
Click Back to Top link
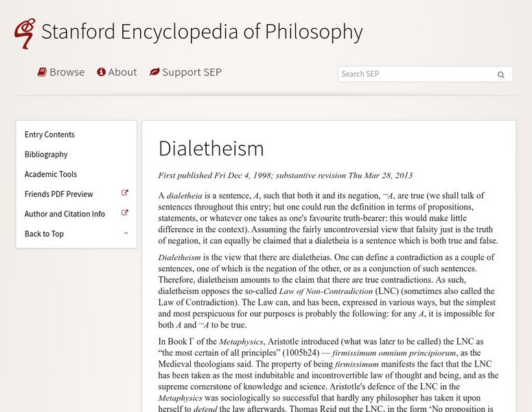pyautogui.click(x=44, y=234)
